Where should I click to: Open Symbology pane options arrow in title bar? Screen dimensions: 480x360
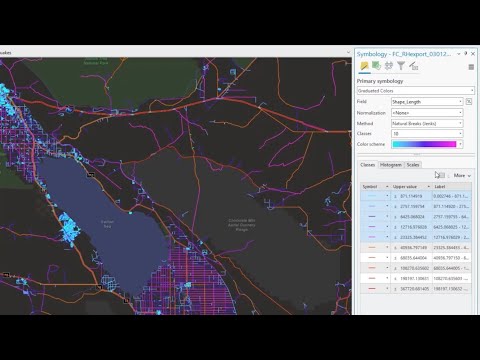[x=459, y=54]
